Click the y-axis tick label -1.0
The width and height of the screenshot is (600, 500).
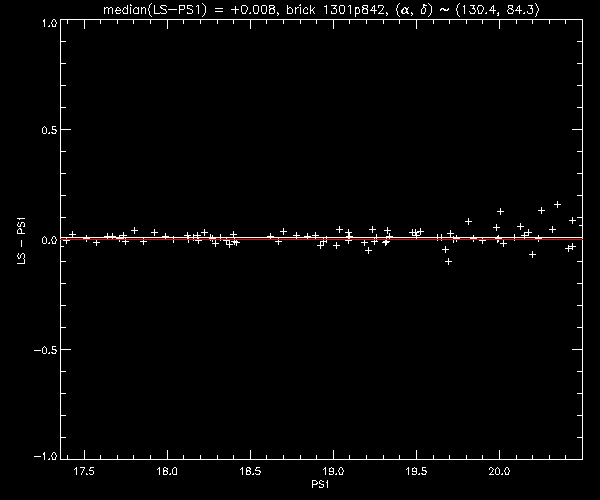pos(46,456)
